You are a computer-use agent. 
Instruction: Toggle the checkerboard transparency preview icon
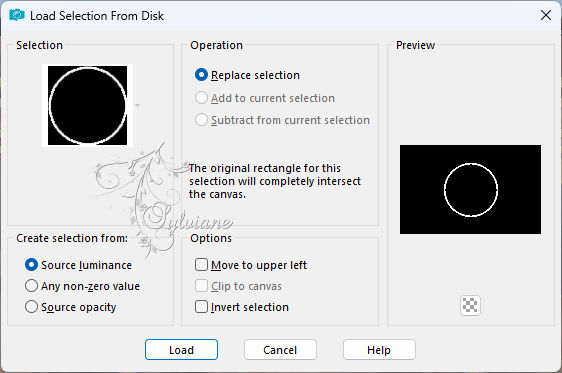tap(470, 305)
